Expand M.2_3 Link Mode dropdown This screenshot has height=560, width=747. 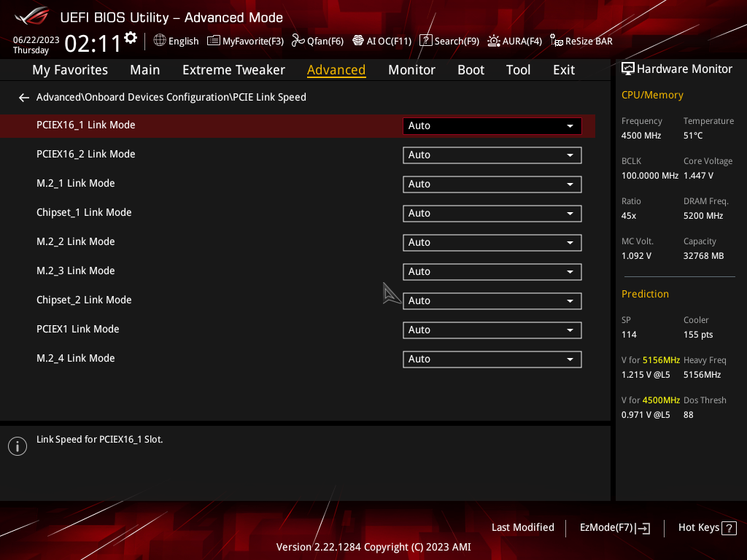click(x=492, y=272)
